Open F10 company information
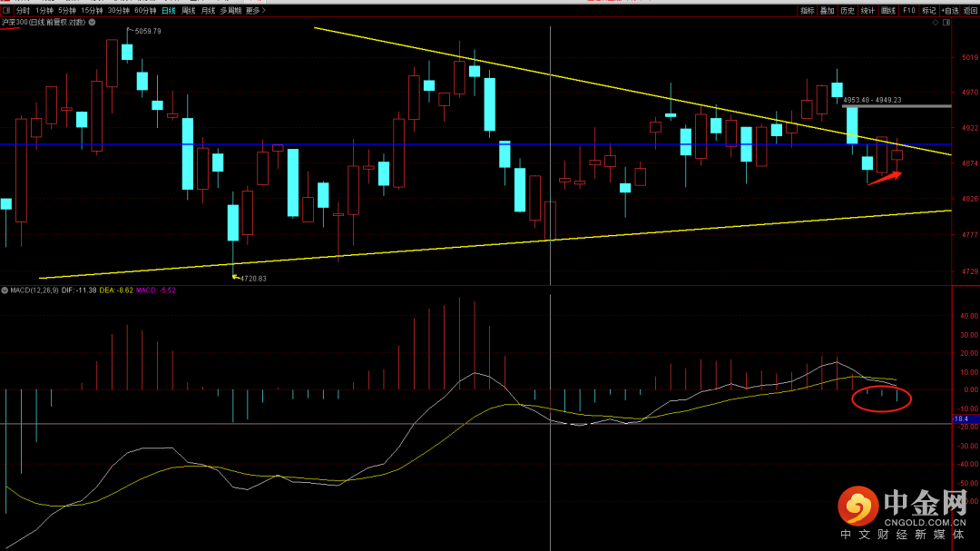Screen dimensions: 980x551 [x=908, y=11]
